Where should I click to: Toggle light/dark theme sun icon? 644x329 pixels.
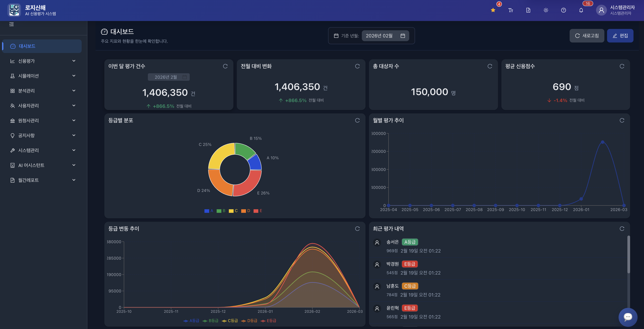[546, 10]
